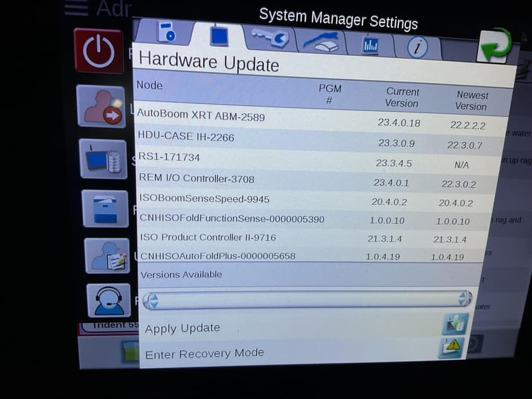
Task: Click right arrows of Versions Available selector
Action: click(463, 298)
